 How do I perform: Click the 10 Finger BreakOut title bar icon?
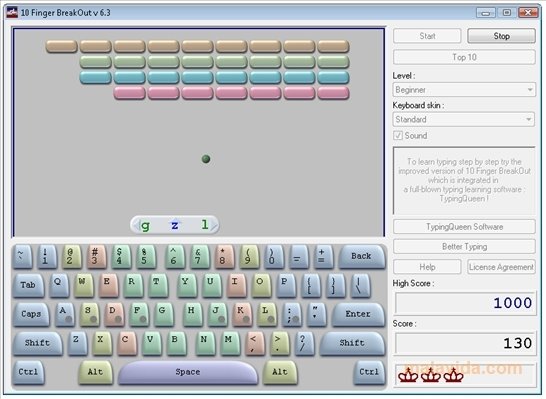(x=12, y=13)
